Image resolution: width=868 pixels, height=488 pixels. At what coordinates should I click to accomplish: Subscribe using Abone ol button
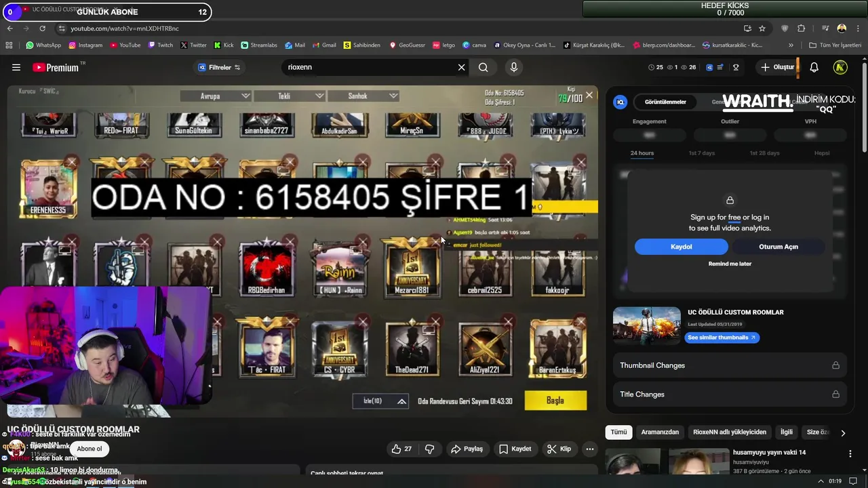89,449
